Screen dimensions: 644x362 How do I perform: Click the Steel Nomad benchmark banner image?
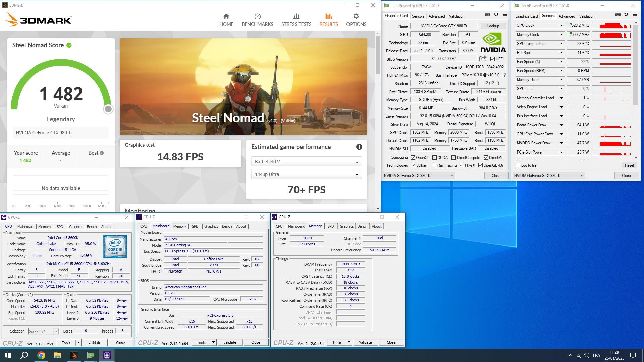point(244,87)
